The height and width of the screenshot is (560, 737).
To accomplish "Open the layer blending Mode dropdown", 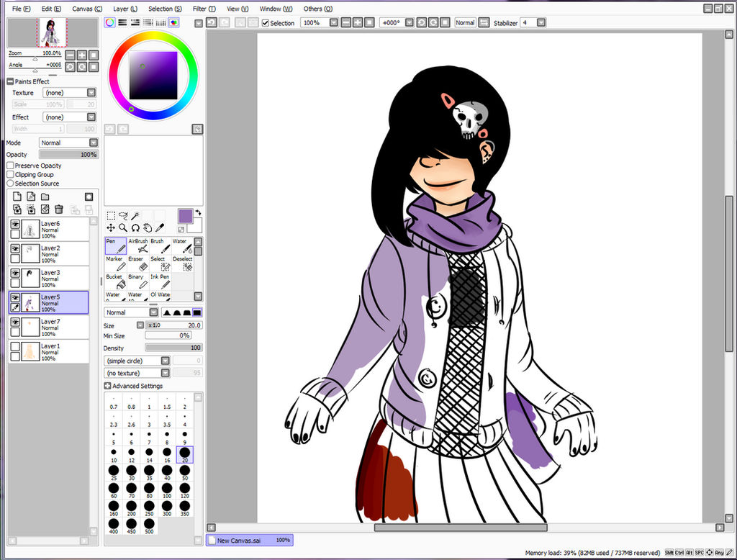I will pyautogui.click(x=68, y=143).
